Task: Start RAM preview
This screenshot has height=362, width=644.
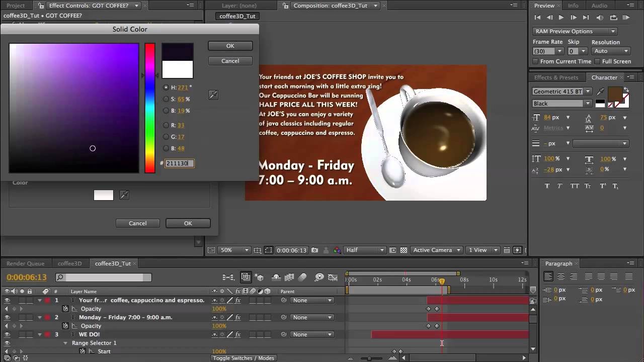Action: click(626, 17)
